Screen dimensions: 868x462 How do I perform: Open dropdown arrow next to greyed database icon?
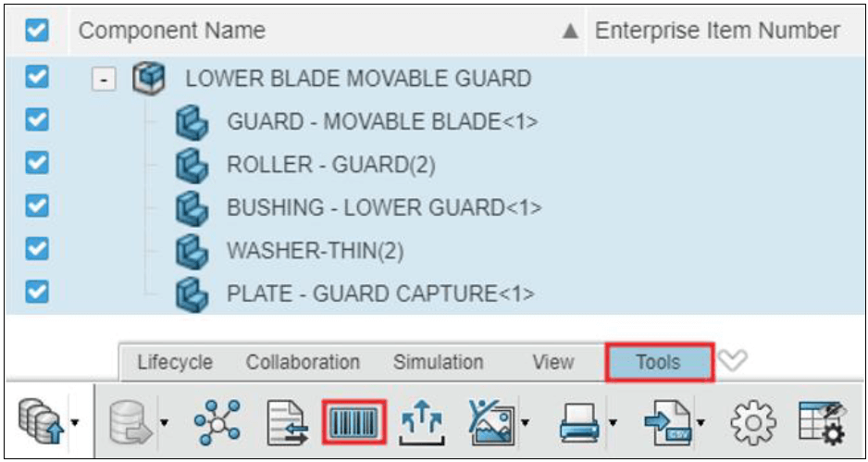165,423
